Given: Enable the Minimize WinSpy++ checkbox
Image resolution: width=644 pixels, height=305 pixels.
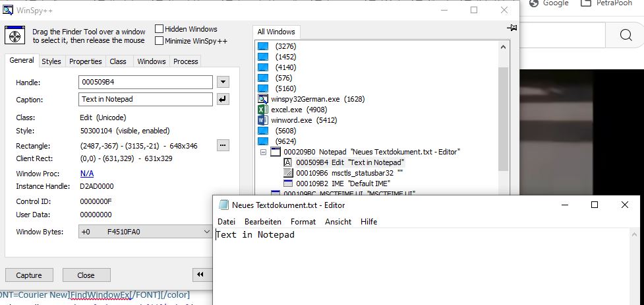Looking at the screenshot, I should click(160, 41).
